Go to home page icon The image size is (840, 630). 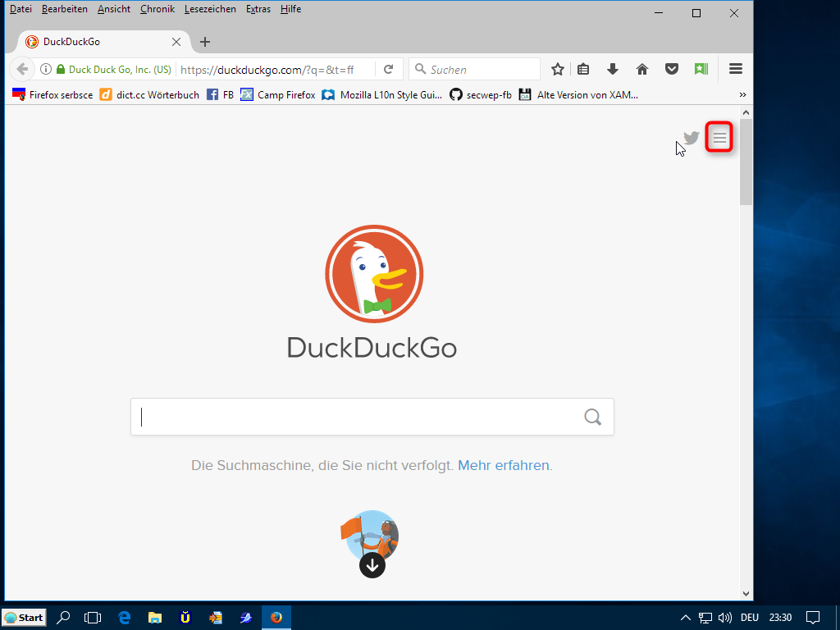pyautogui.click(x=641, y=69)
